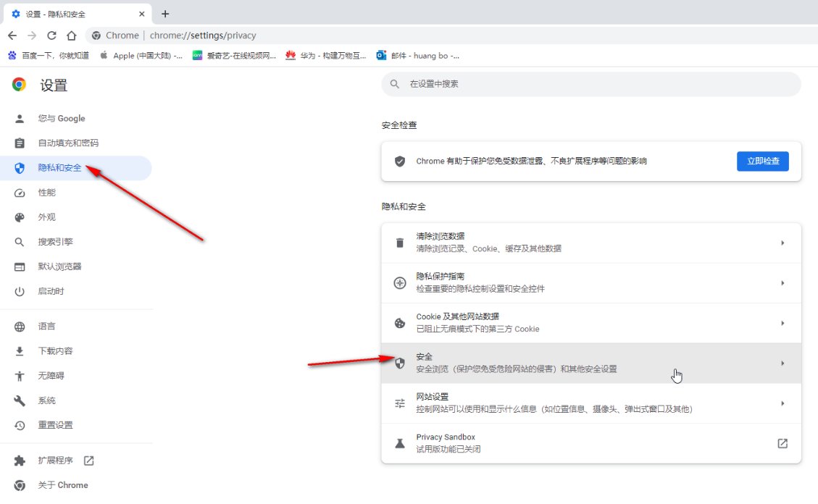Open the 爱奇艺-在线视频网 bookmark
The width and height of the screenshot is (818, 504).
(x=234, y=55)
